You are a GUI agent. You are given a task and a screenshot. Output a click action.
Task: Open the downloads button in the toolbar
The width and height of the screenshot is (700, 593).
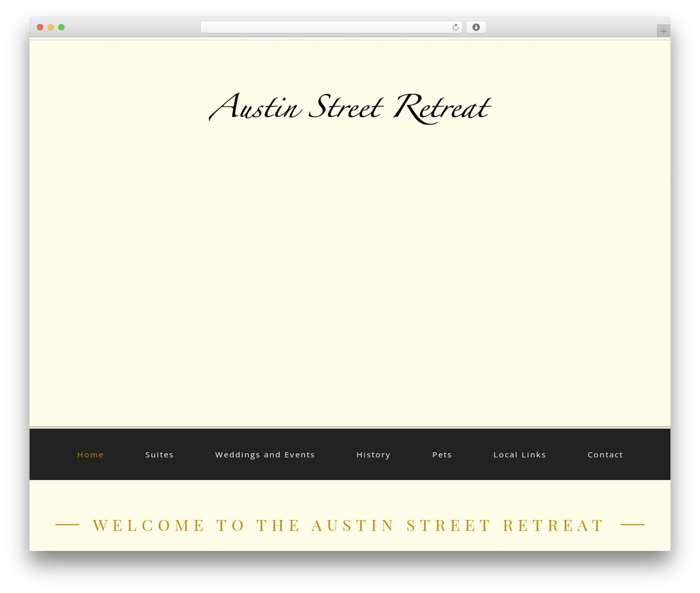pos(476,27)
